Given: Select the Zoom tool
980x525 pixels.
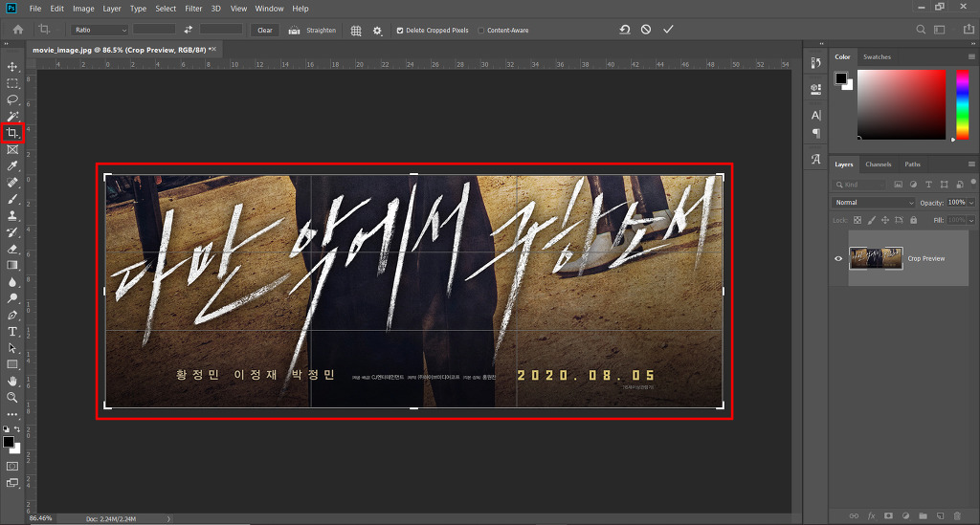Looking at the screenshot, I should coord(11,398).
